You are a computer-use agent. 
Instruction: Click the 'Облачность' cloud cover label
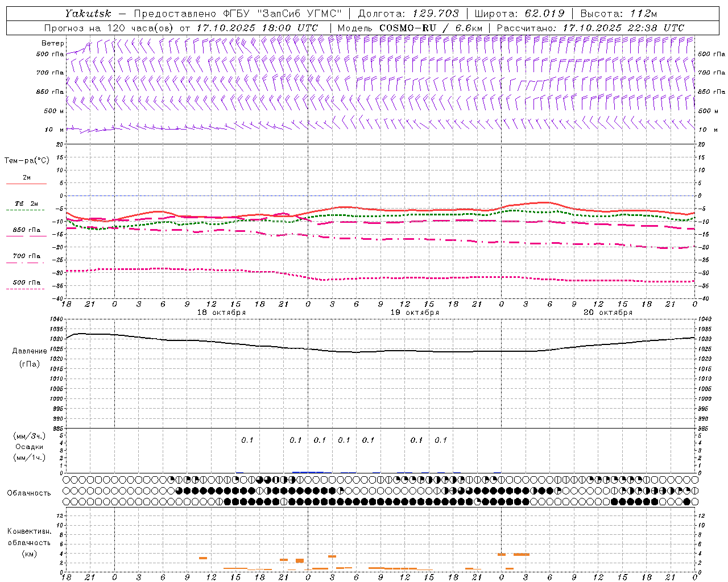tap(29, 493)
